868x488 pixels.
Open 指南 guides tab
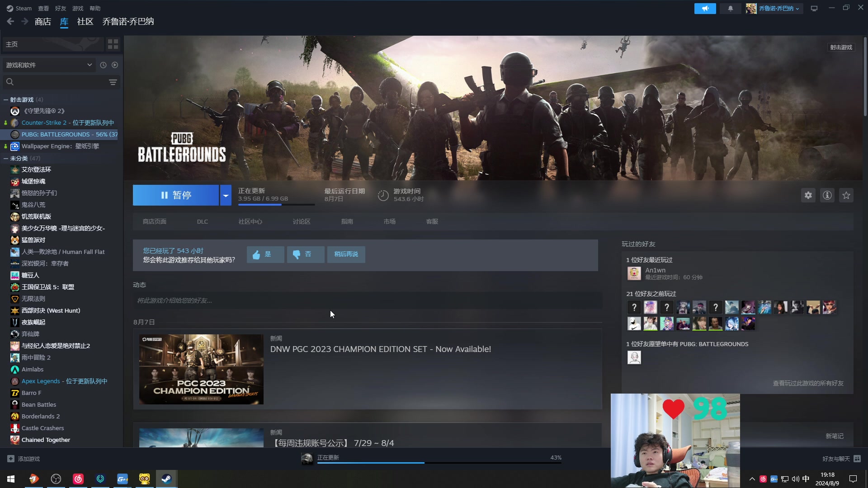click(x=347, y=221)
